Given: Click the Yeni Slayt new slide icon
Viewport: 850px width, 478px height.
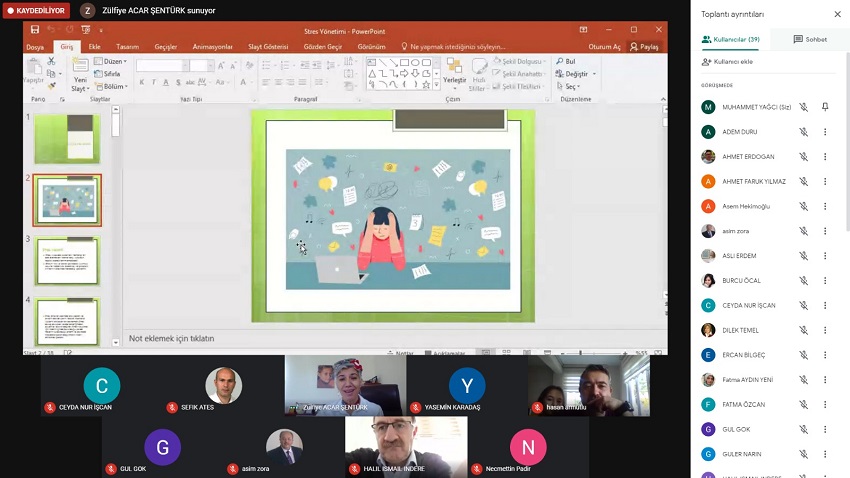Looking at the screenshot, I should (x=79, y=68).
